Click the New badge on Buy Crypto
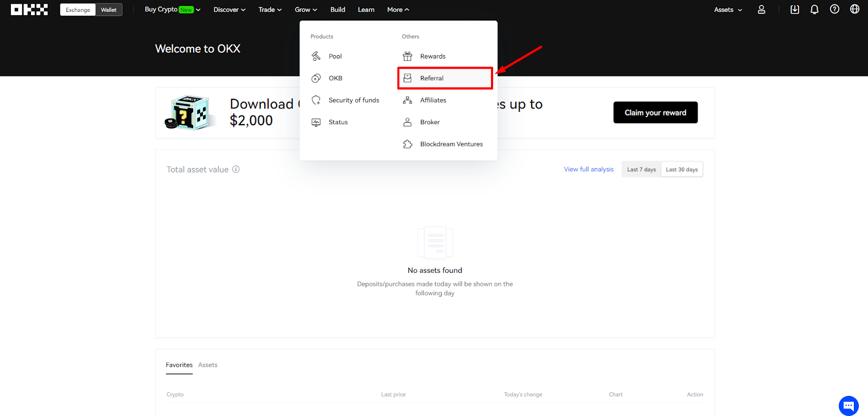Viewport: 868px width, 416px height. click(186, 10)
